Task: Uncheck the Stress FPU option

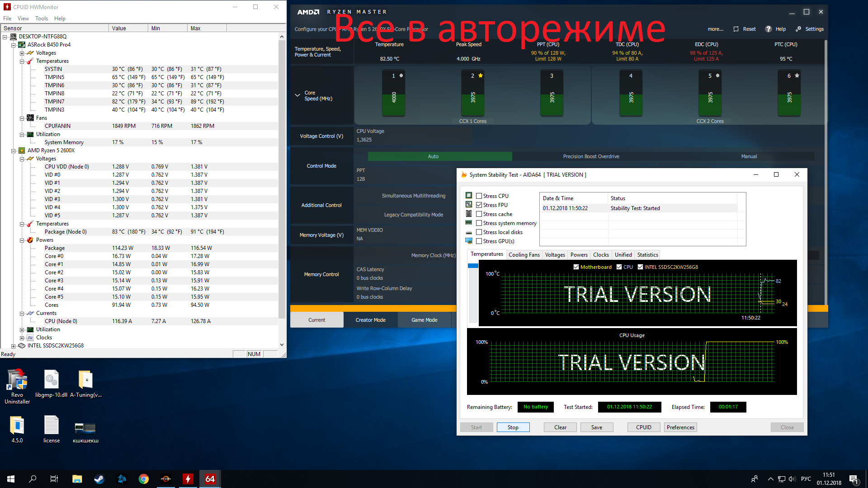Action: click(479, 205)
